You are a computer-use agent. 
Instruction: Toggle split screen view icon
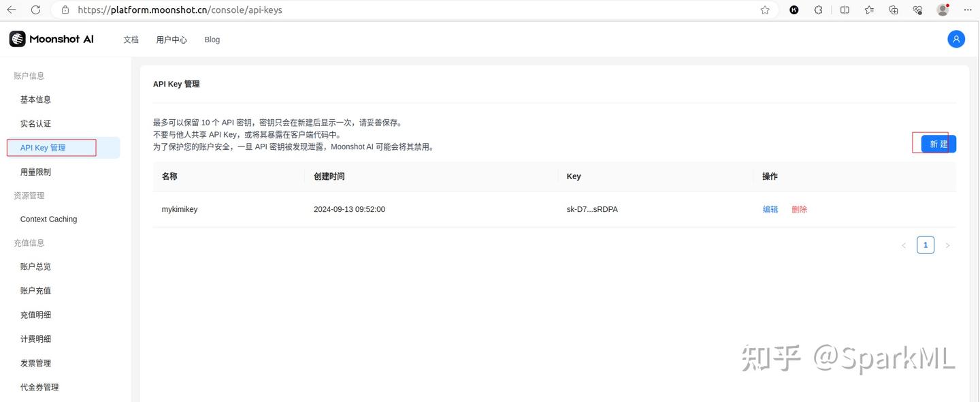point(845,10)
